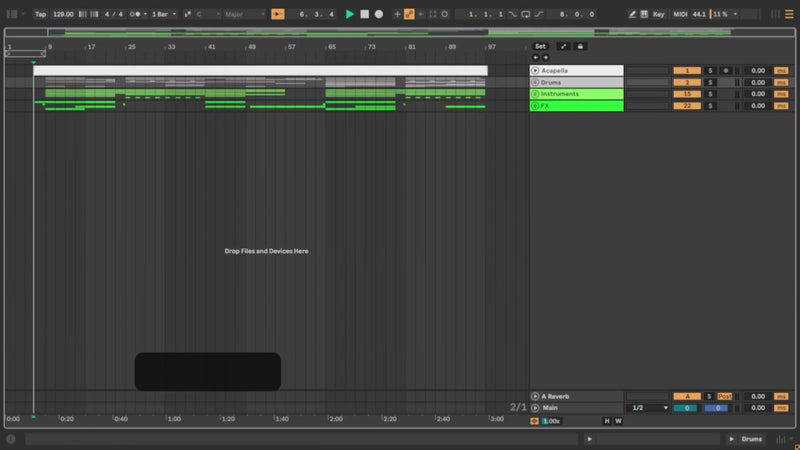Click the automation mode icon beside Set

click(x=562, y=46)
